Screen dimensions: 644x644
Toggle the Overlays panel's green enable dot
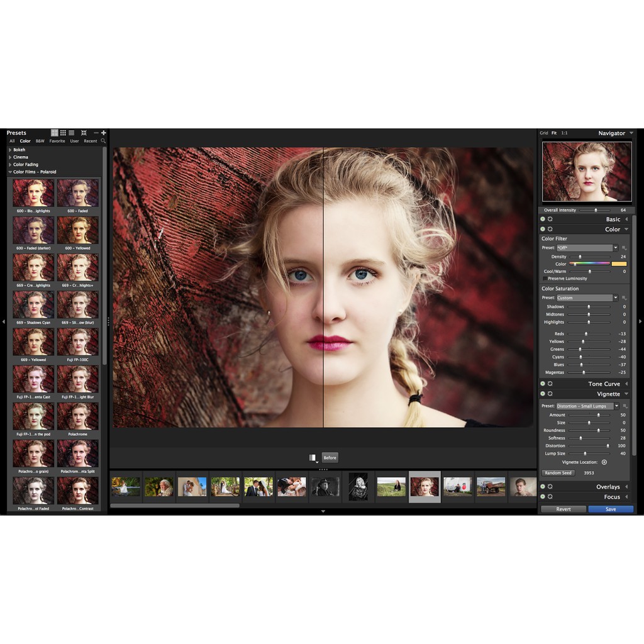pos(543,487)
